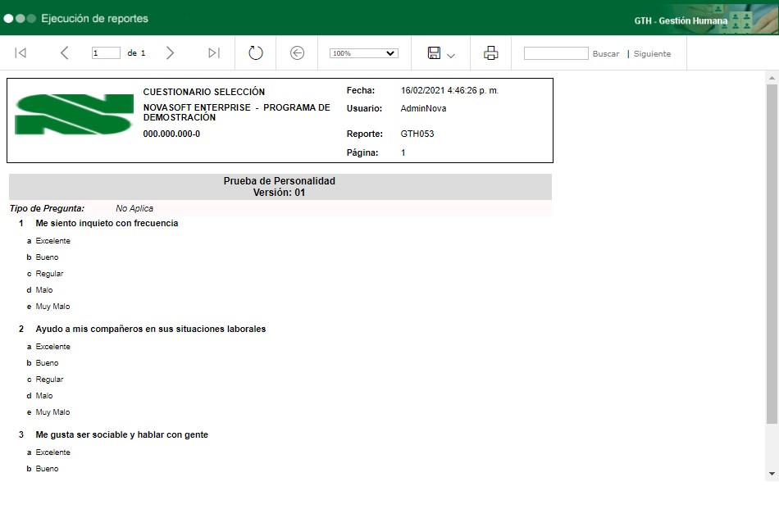Viewport: 779px width, 532px height.
Task: Open the 100% zoom level dropdown
Action: [x=363, y=53]
